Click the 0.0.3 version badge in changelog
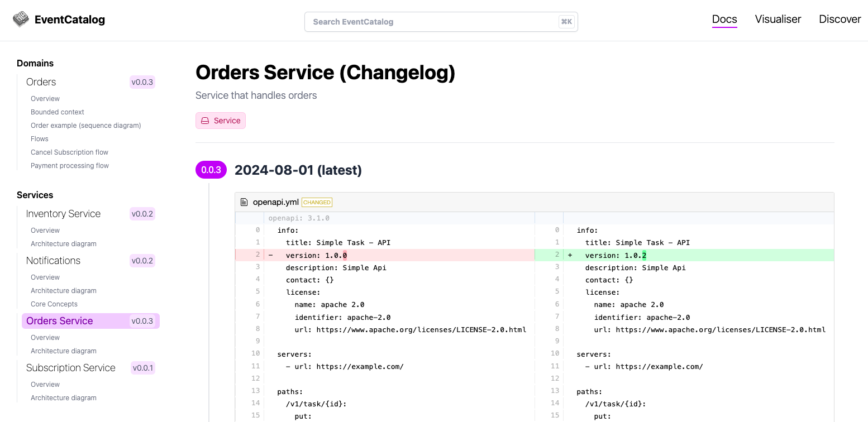Screen dimensions: 868x422 [x=211, y=170]
